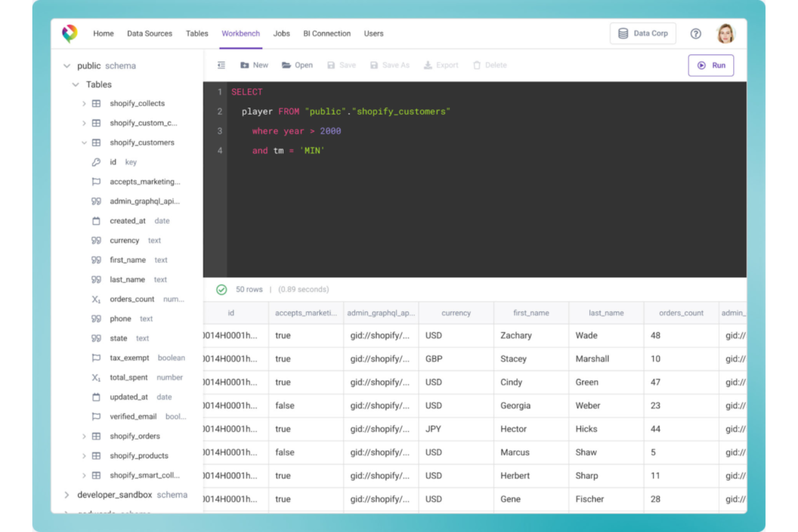
Task: Expand the shopify_products table
Action: 84,456
